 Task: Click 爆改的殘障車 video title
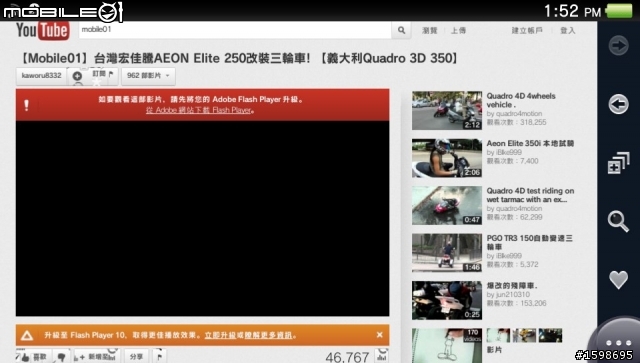(512, 285)
